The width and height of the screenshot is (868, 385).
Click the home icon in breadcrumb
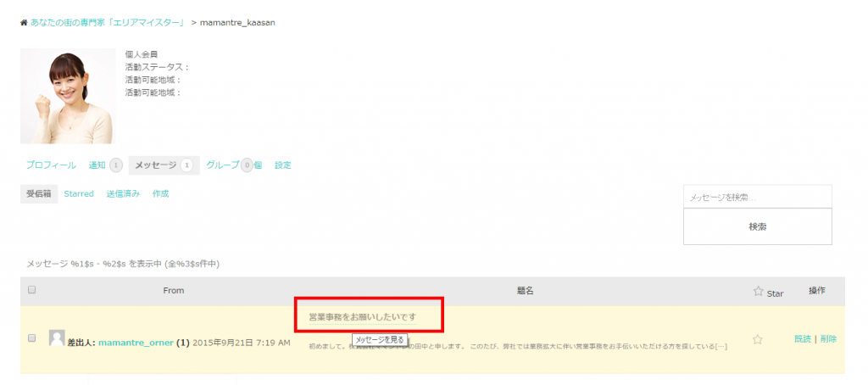pyautogui.click(x=24, y=22)
